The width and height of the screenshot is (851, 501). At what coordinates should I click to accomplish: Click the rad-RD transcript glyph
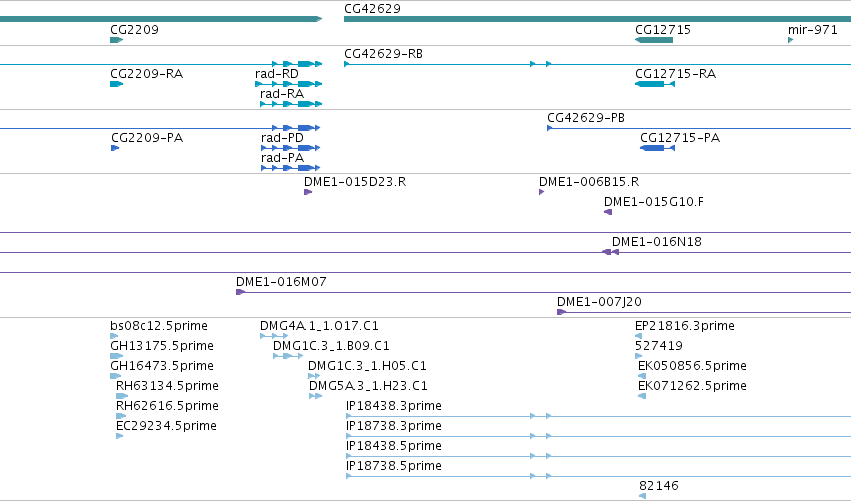click(288, 84)
